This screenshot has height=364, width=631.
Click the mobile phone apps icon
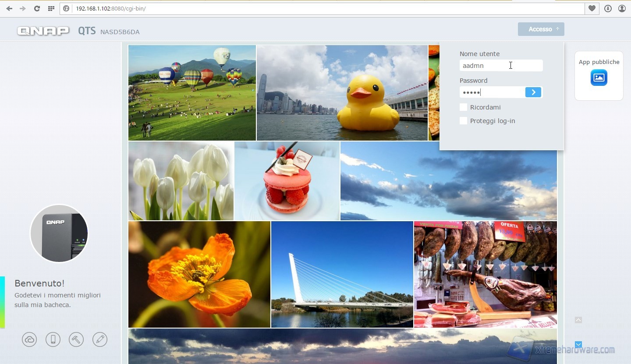53,339
